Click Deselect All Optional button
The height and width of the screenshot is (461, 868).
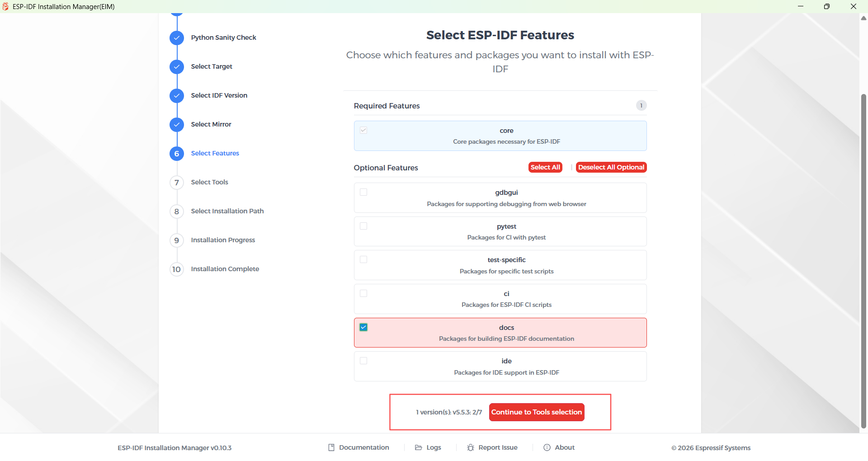[611, 167]
